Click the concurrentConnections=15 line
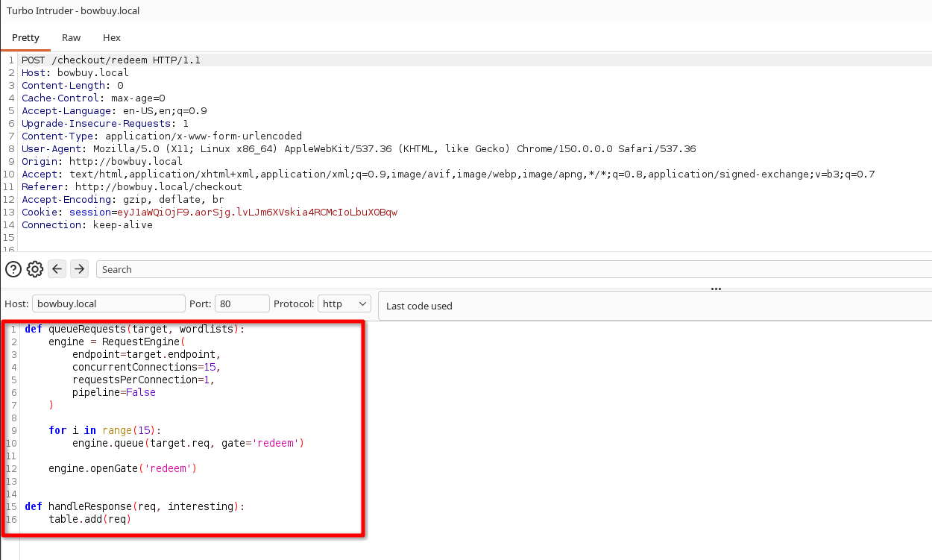Screen dimensions: 932x560 pyautogui.click(x=147, y=367)
